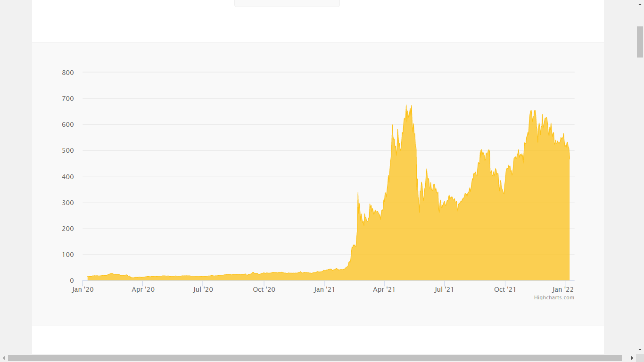Click the scroll-down arrow of vertical scrollbar

coord(640,350)
